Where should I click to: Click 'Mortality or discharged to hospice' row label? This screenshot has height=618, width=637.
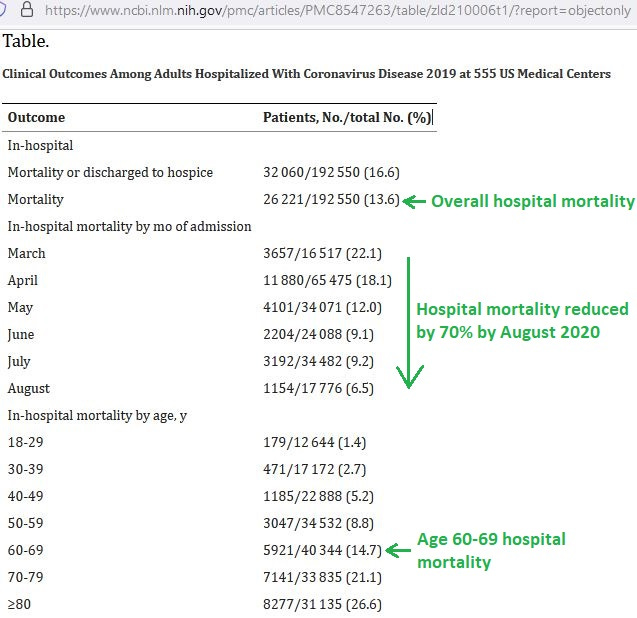(110, 172)
